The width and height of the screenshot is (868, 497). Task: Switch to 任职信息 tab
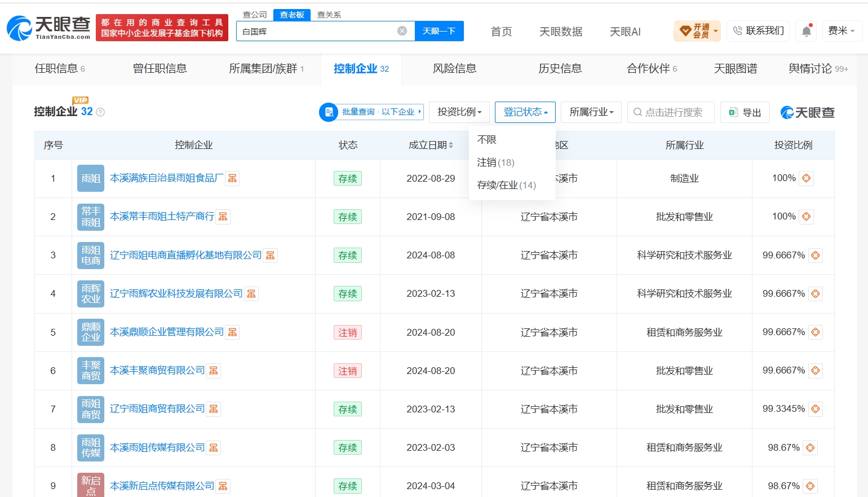click(x=60, y=69)
